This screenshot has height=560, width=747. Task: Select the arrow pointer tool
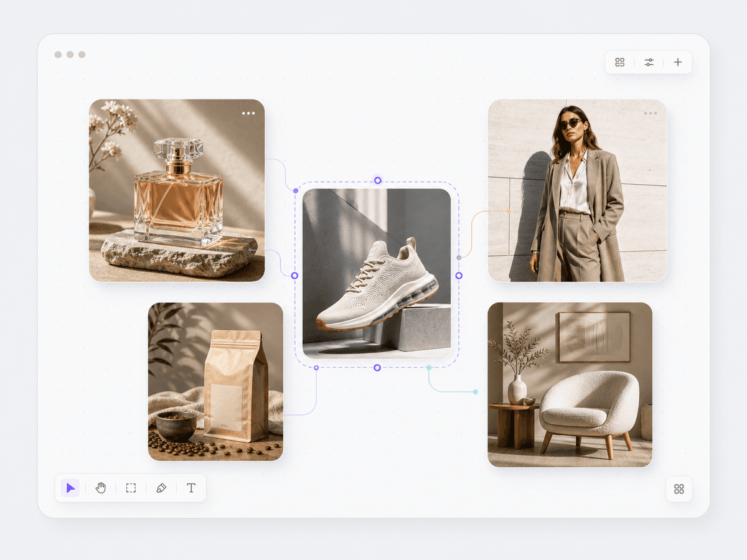tap(70, 488)
